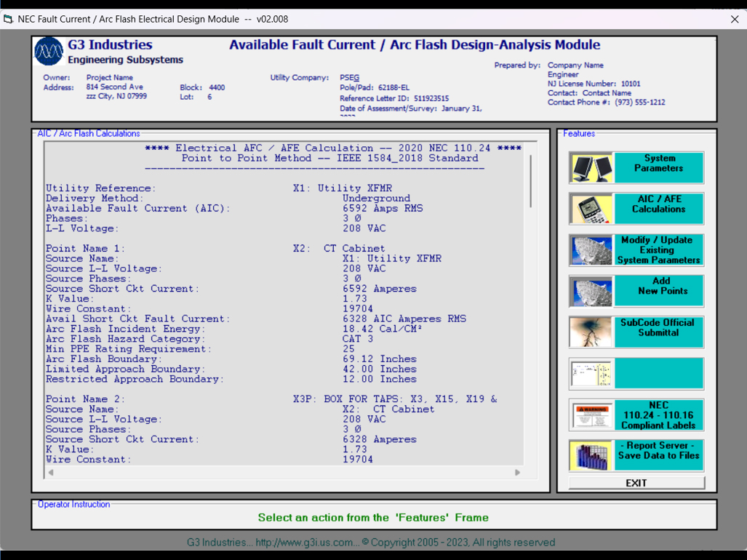Click the CAT 3 hazard category value
This screenshot has height=560, width=747.
(358, 339)
